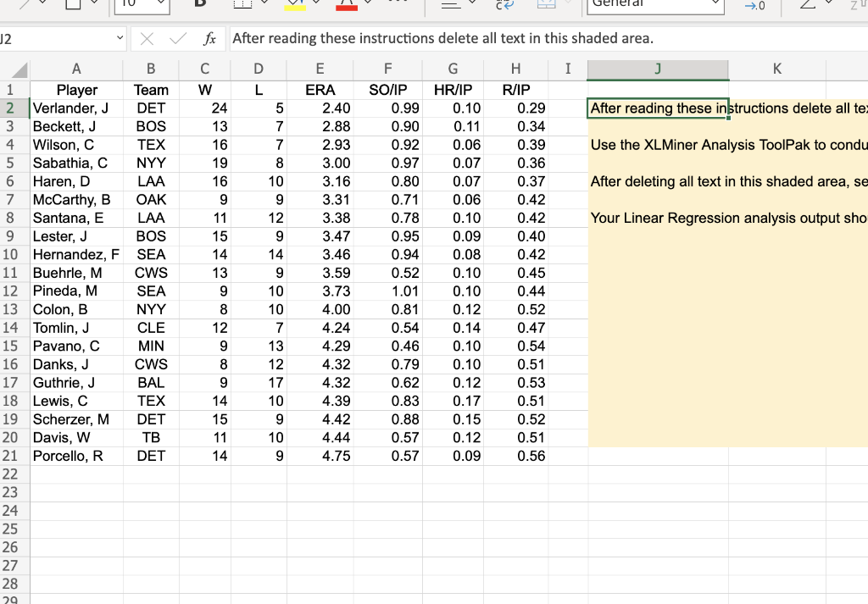The image size is (868, 604).
Task: Select the cell After deleting all text
Action: pos(658,181)
